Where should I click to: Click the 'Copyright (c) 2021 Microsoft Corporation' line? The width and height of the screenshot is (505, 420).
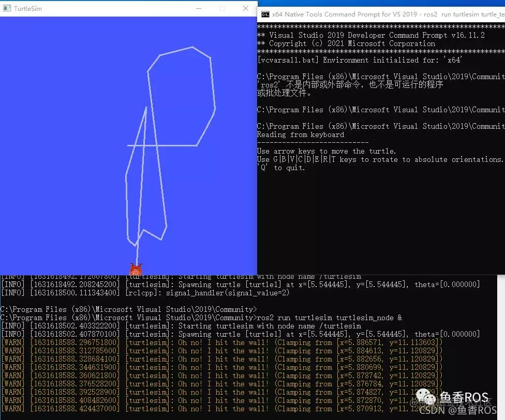pyautogui.click(x=346, y=43)
